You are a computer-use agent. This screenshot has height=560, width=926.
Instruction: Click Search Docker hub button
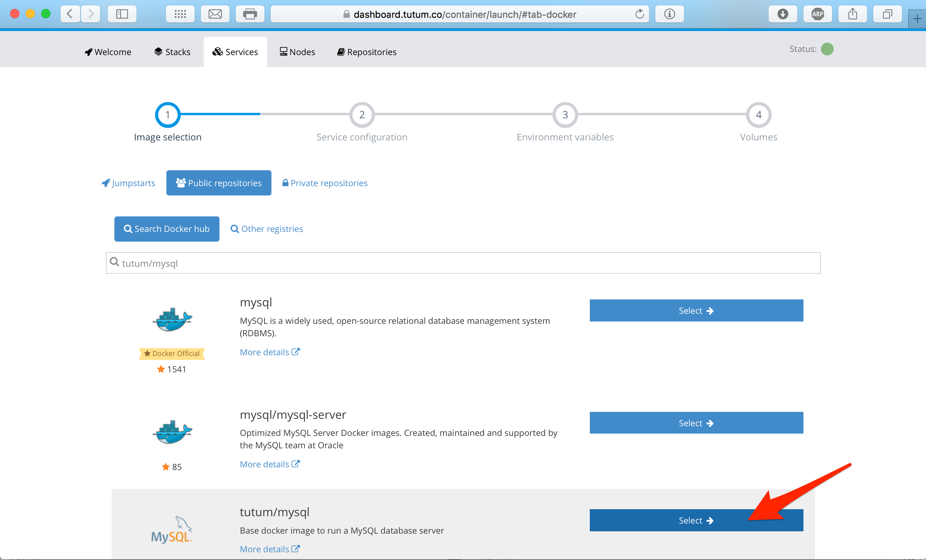tap(167, 229)
